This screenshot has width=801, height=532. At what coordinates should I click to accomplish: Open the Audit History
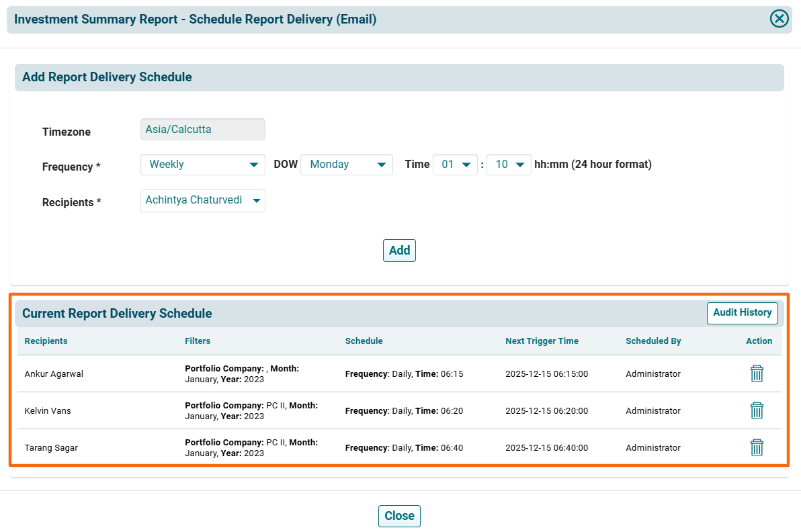[742, 313]
